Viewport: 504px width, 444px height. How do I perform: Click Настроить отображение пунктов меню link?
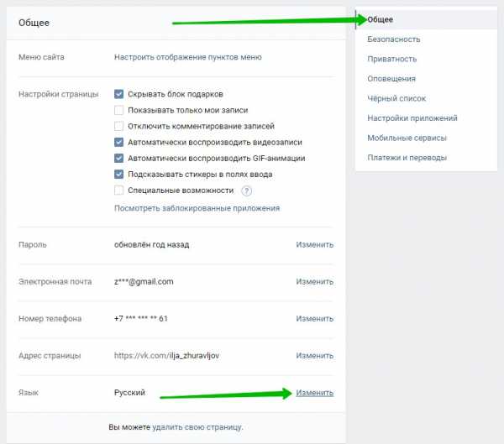point(188,57)
